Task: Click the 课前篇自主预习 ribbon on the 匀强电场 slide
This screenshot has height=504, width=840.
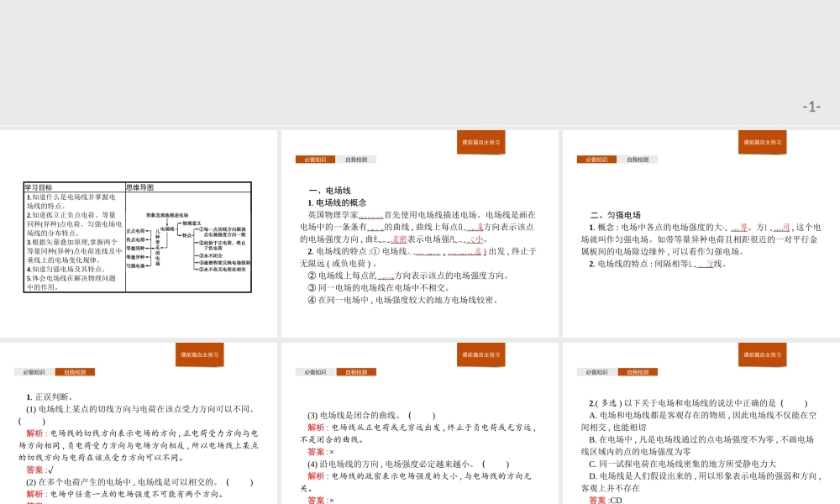Action: pyautogui.click(x=764, y=143)
